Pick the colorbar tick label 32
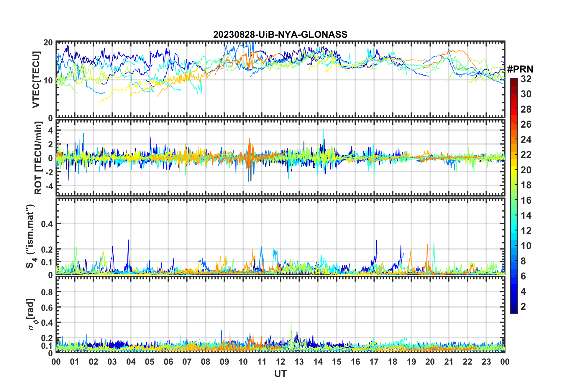 [x=526, y=79]
